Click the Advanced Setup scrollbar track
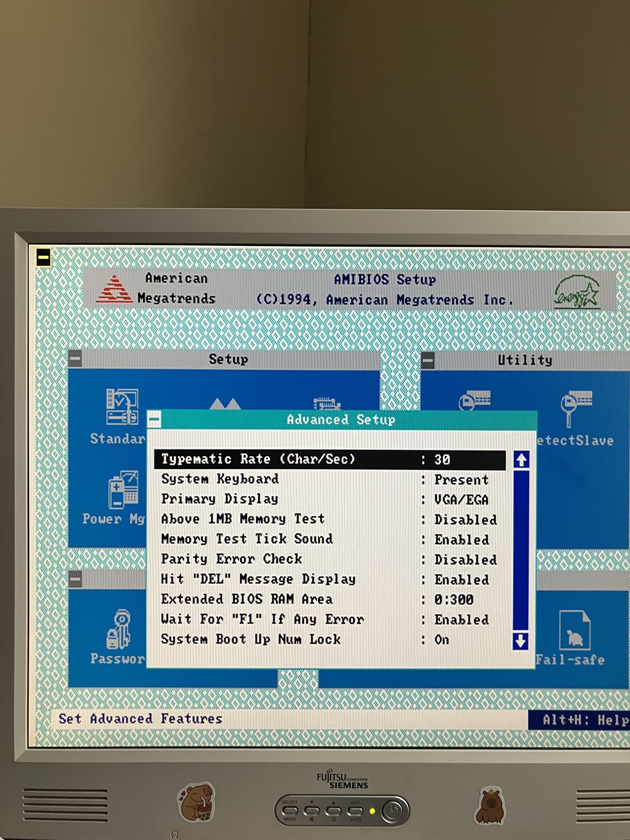Screen dimensions: 630x840 pyautogui.click(x=520, y=550)
